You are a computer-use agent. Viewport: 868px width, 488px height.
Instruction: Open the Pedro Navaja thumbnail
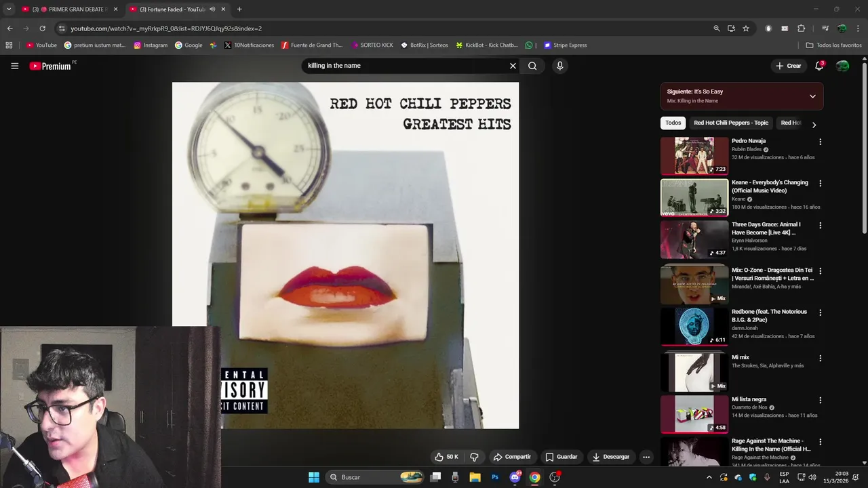(694, 156)
